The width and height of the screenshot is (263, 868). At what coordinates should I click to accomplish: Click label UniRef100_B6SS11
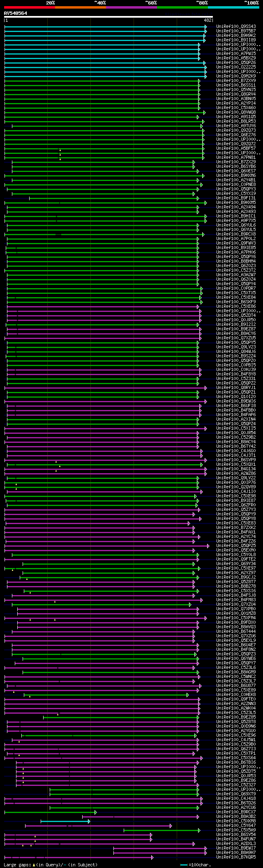pos(236,85)
